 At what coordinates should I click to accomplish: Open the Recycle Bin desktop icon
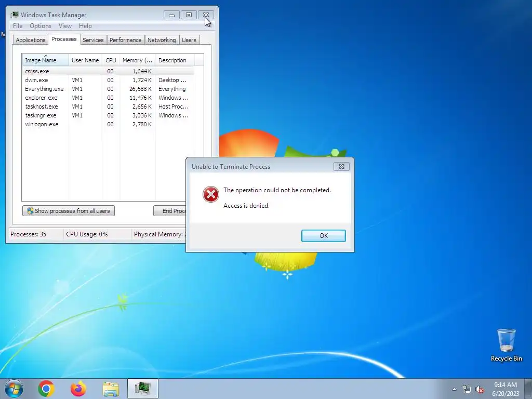pos(506,345)
